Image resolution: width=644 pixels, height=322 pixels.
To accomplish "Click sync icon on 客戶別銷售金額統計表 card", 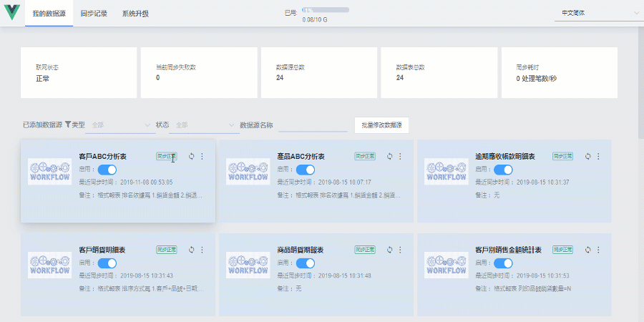I will pyautogui.click(x=587, y=250).
